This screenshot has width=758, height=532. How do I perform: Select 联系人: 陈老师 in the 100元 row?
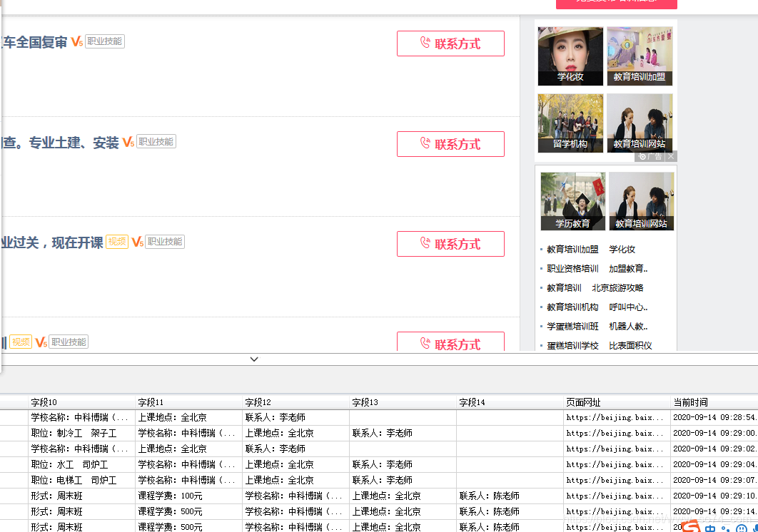(510, 496)
